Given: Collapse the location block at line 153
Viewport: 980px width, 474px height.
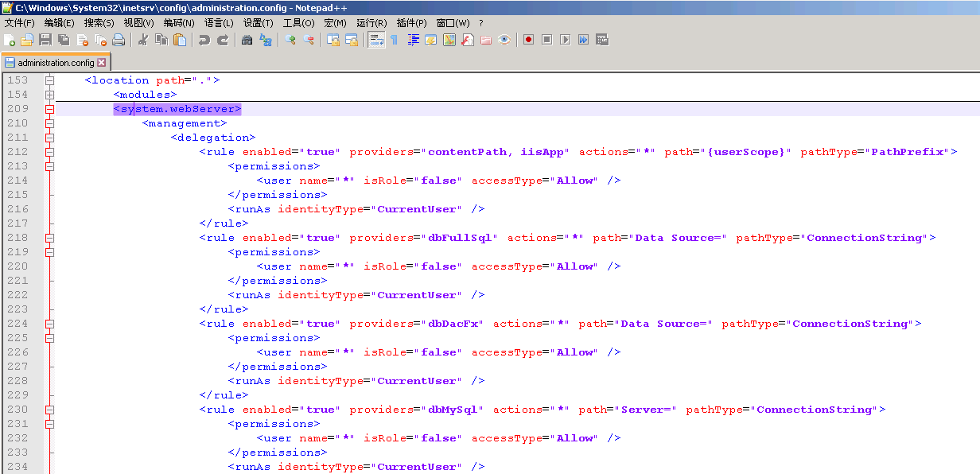Looking at the screenshot, I should coord(49,80).
